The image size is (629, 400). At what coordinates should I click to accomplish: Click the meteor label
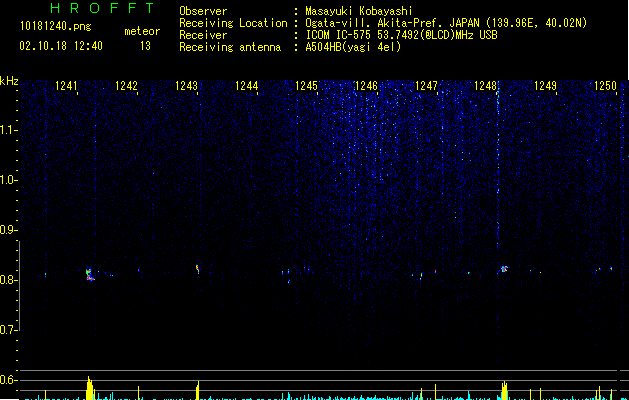pyautogui.click(x=142, y=31)
